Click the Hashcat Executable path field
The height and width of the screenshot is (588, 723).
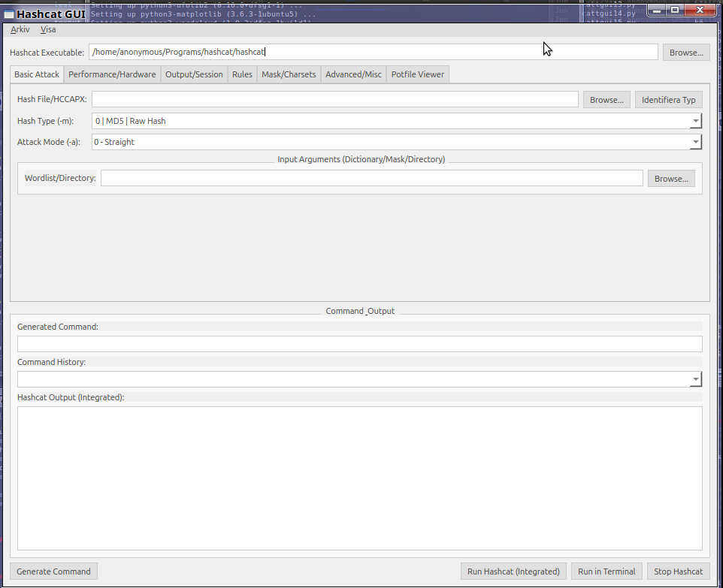(374, 52)
